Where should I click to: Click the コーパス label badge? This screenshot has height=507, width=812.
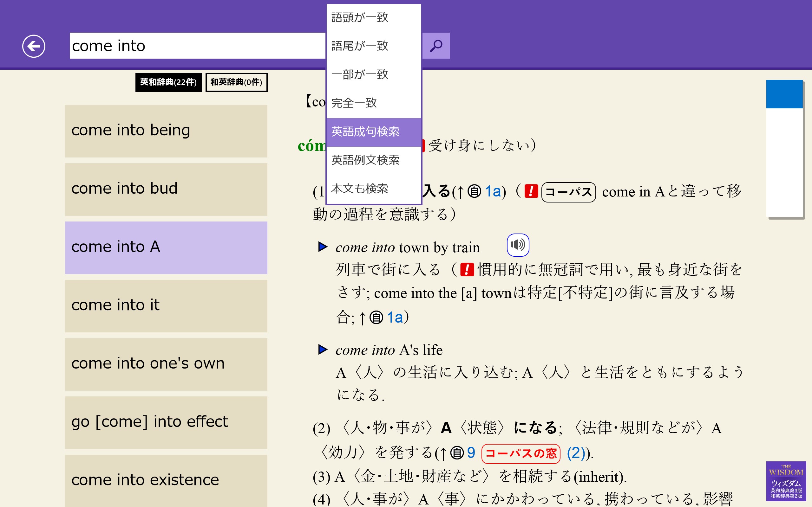(x=568, y=192)
